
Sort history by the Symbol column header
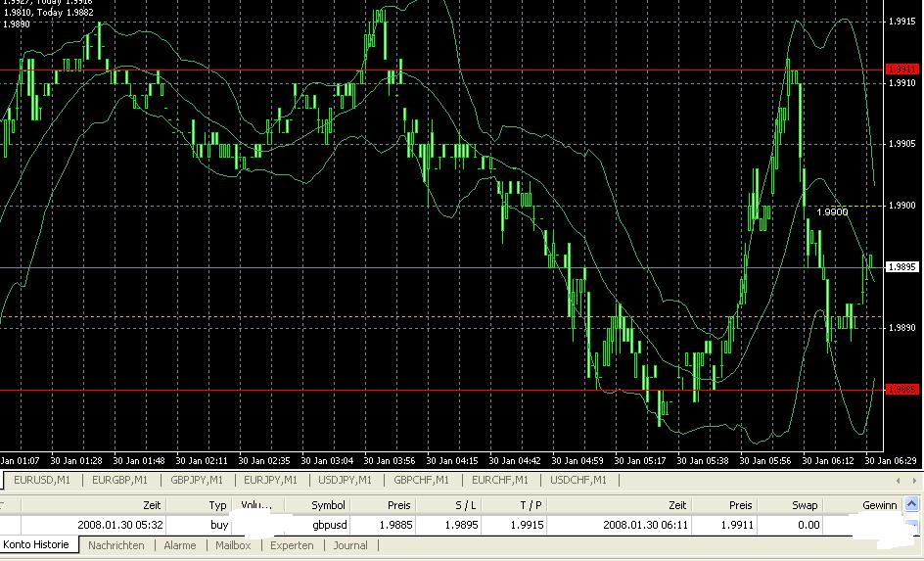click(x=328, y=505)
